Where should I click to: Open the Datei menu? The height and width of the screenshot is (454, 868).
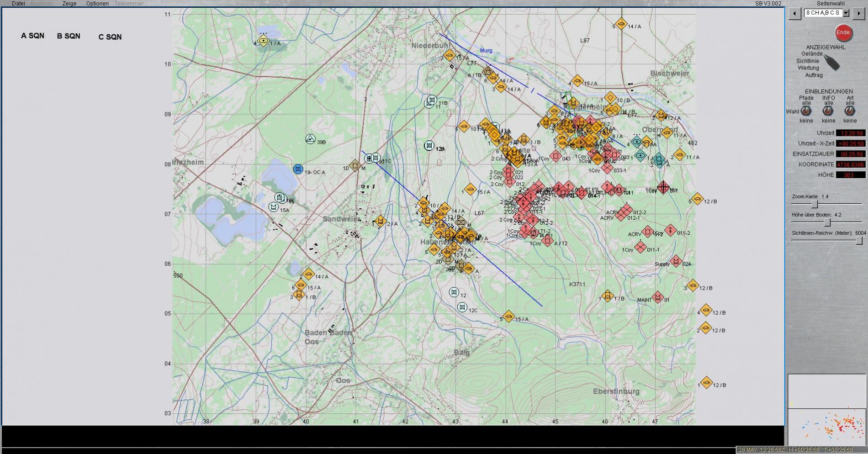point(18,4)
